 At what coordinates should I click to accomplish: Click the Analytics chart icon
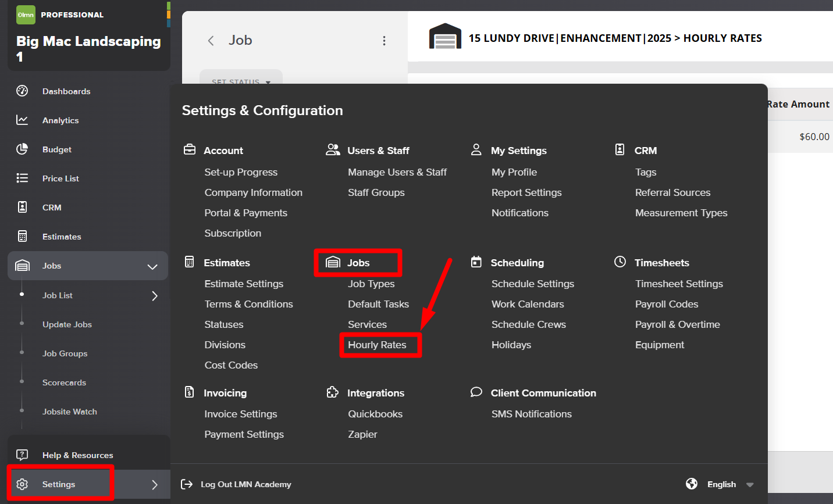tap(22, 120)
